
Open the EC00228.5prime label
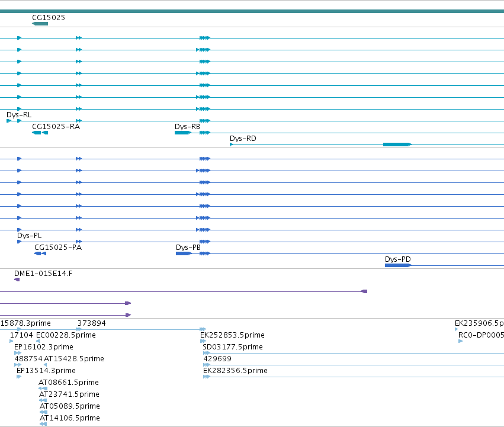66,335
